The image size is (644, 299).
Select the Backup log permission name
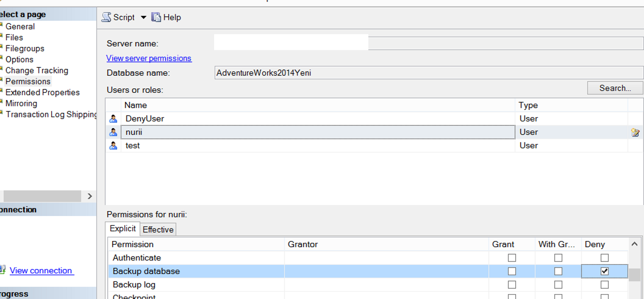(134, 284)
